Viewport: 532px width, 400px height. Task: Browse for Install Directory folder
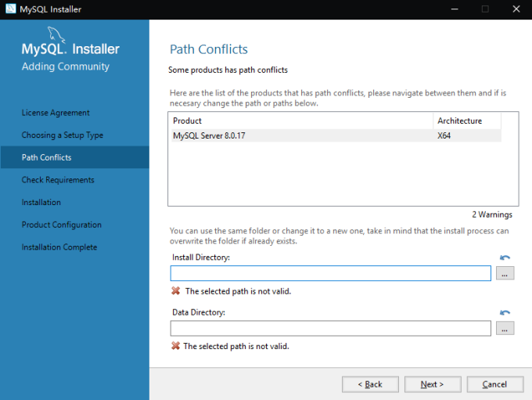coord(505,273)
